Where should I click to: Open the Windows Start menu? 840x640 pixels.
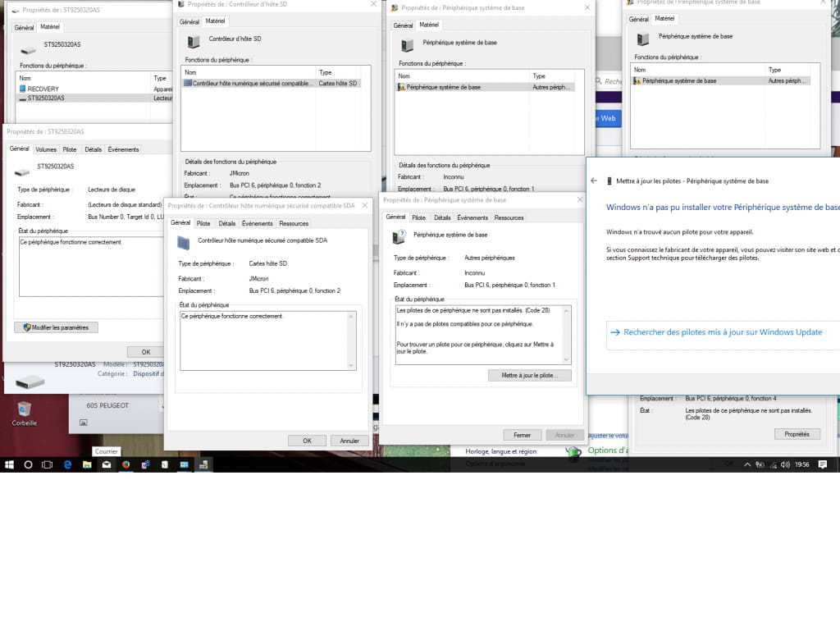point(9,464)
